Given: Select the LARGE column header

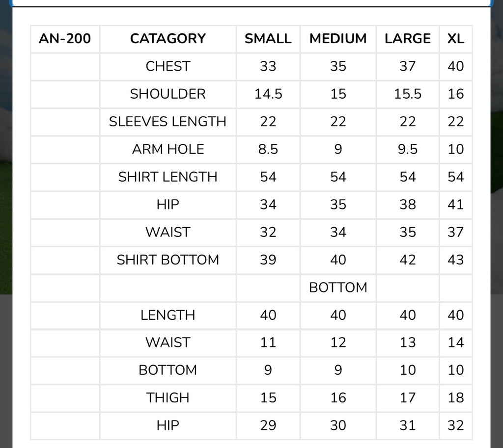Looking at the screenshot, I should pos(407,39).
